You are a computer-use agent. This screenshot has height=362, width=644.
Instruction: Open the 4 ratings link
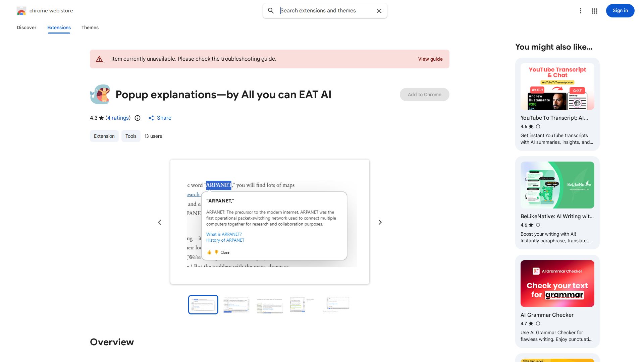(118, 118)
